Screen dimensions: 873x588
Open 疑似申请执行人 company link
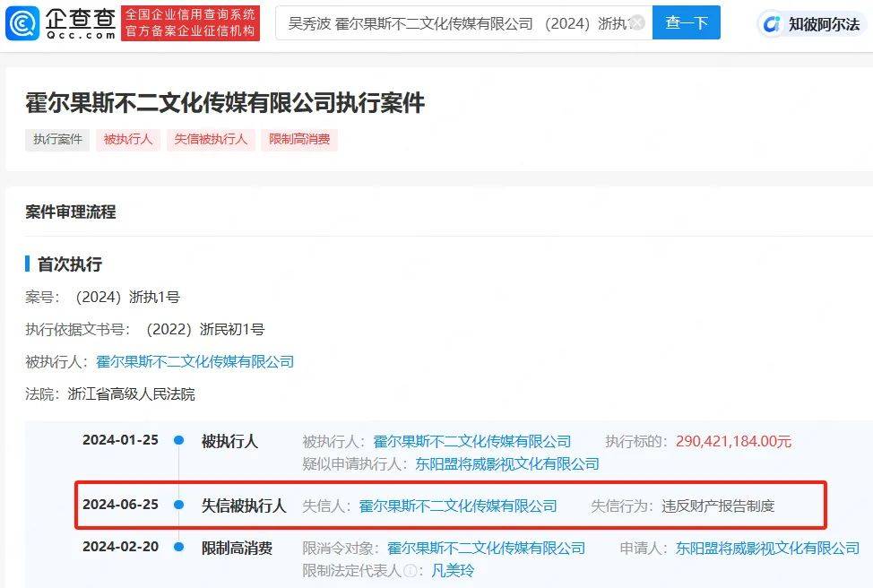pos(506,464)
